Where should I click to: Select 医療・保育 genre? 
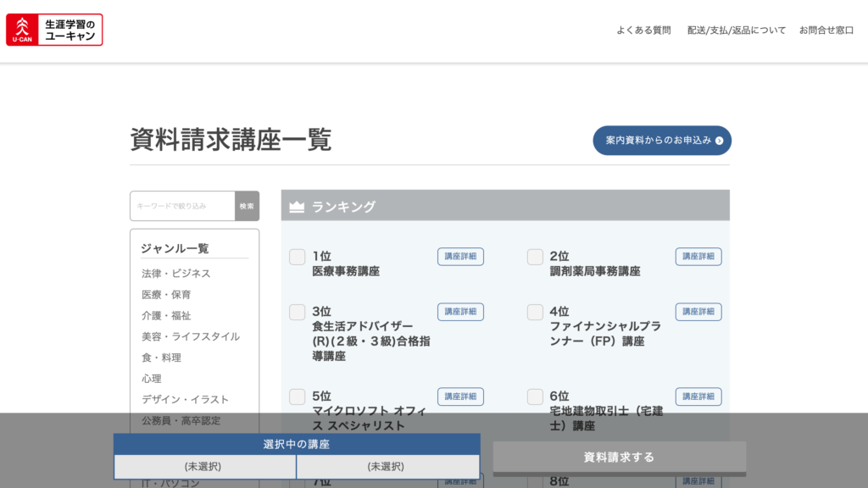(x=166, y=294)
